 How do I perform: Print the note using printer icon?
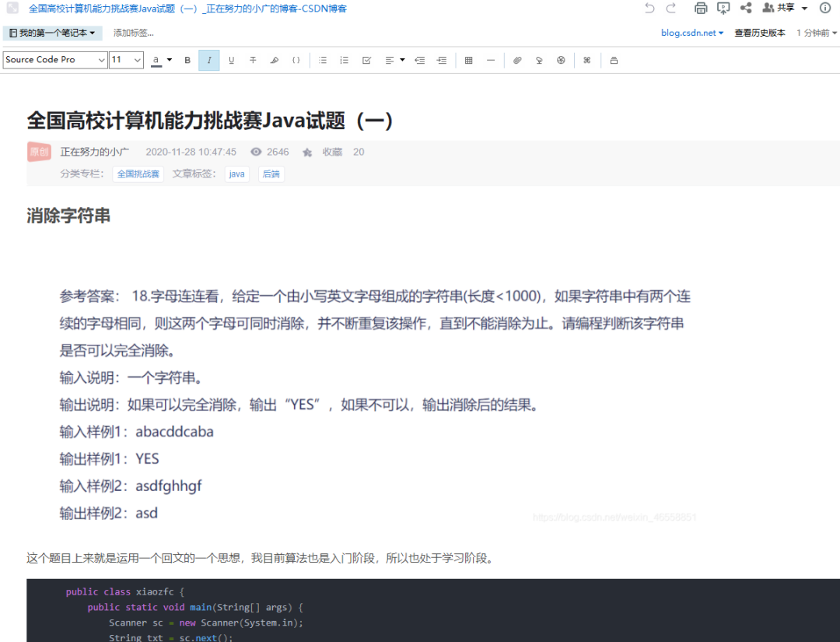701,9
